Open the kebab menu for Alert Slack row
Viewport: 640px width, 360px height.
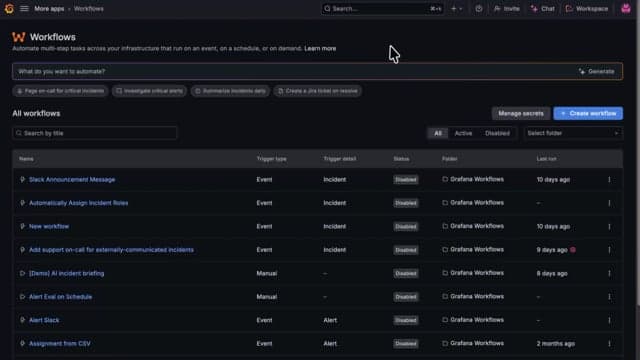[609, 320]
